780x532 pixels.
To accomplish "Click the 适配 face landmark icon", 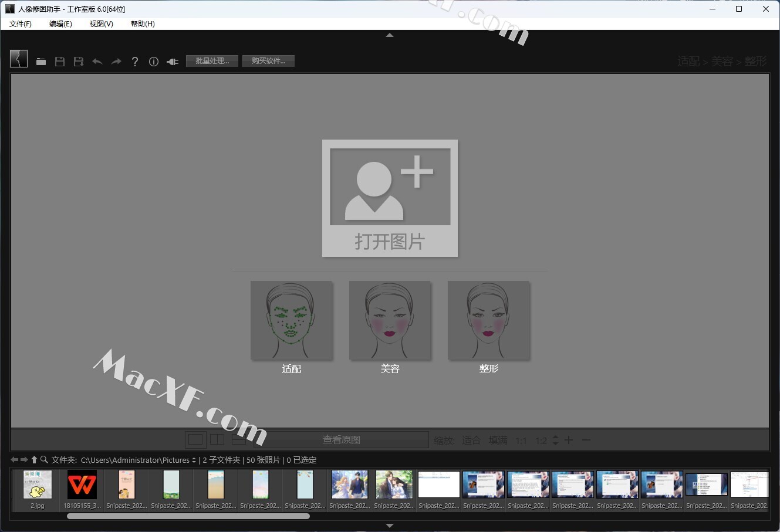I will 291,320.
